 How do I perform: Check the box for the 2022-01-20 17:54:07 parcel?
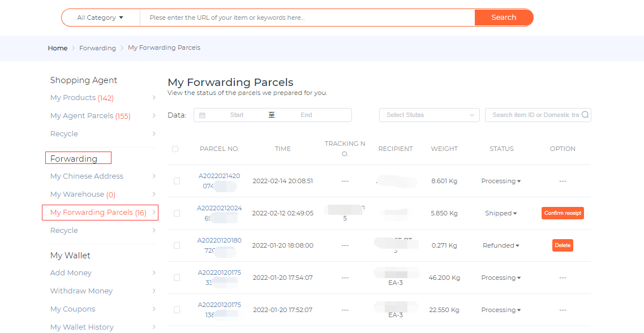coord(177,278)
